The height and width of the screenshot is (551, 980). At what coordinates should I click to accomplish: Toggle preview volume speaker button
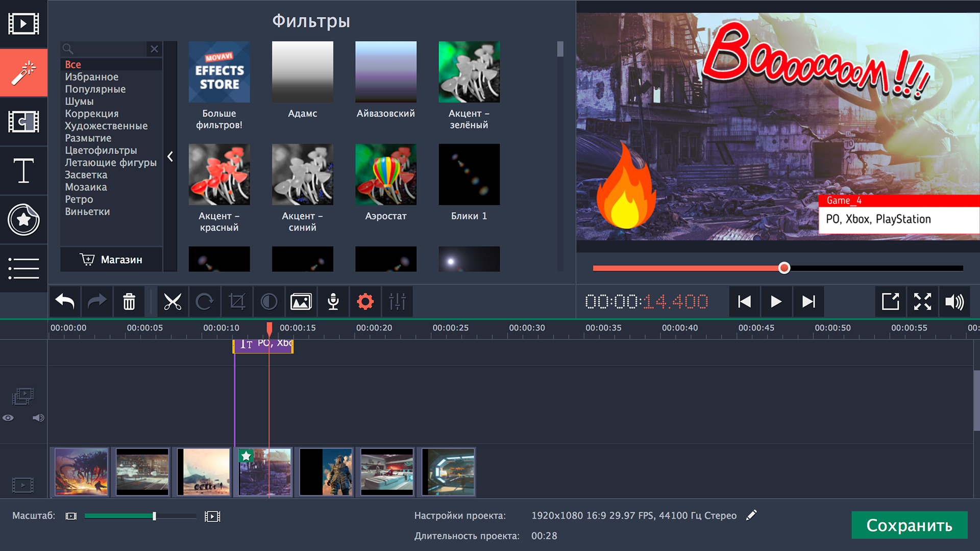tap(954, 302)
